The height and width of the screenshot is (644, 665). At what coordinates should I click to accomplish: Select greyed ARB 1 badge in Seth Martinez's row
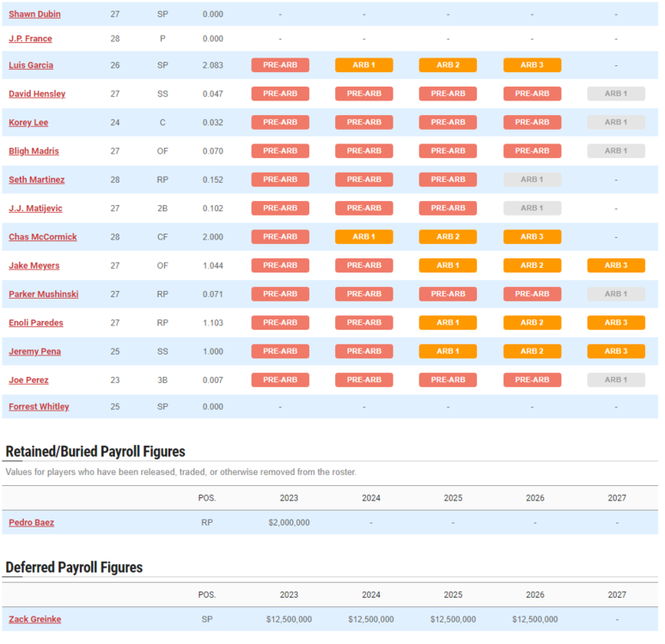532,179
